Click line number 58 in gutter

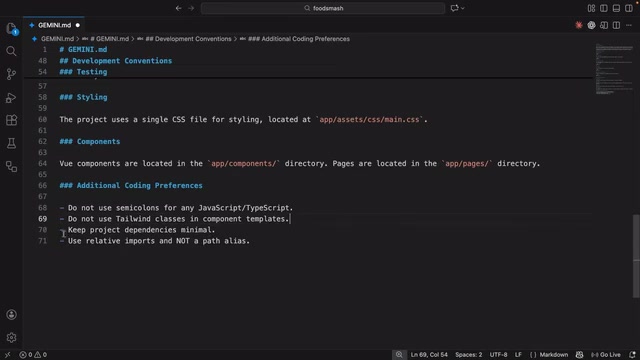(42, 97)
